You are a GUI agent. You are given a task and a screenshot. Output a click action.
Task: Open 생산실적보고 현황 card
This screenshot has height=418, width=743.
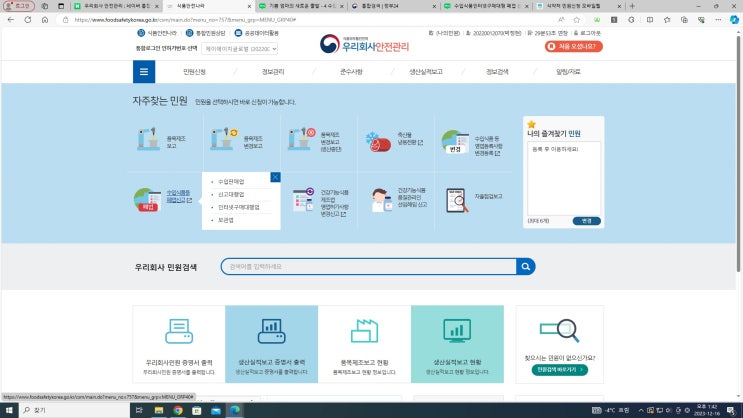[457, 344]
